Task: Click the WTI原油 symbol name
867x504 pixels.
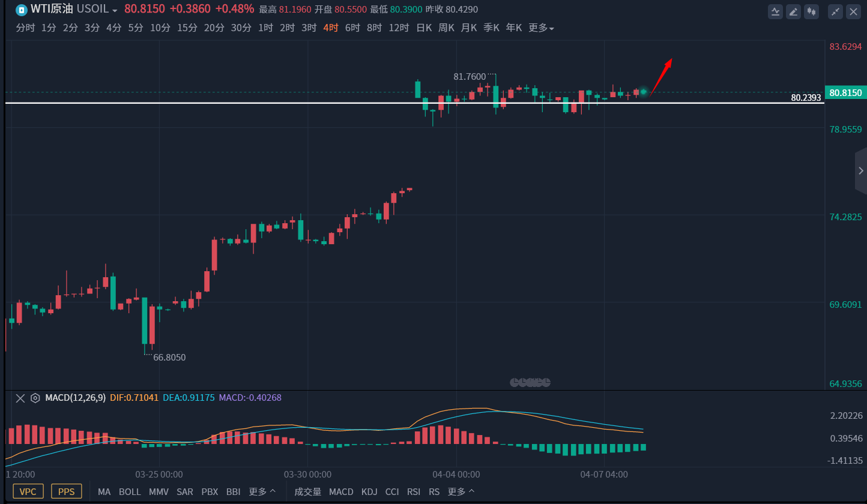Action: [52, 10]
